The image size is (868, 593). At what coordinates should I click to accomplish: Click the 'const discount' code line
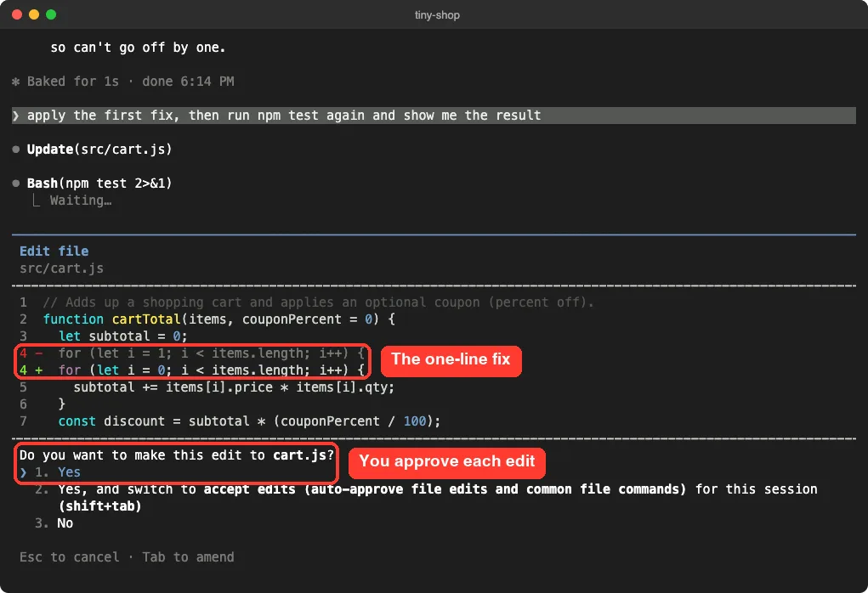coord(249,421)
